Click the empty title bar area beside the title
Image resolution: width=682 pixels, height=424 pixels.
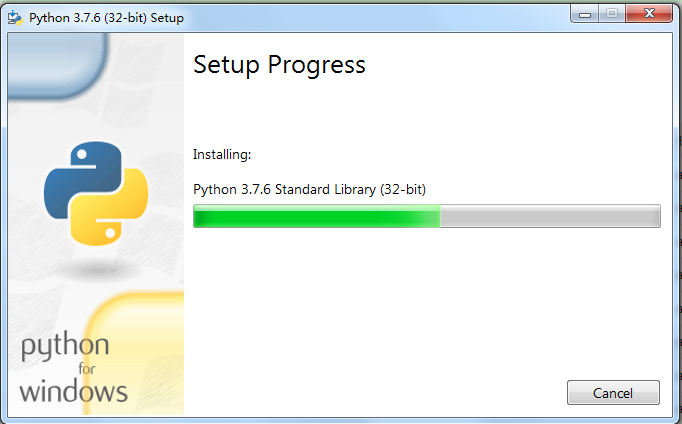click(x=374, y=17)
